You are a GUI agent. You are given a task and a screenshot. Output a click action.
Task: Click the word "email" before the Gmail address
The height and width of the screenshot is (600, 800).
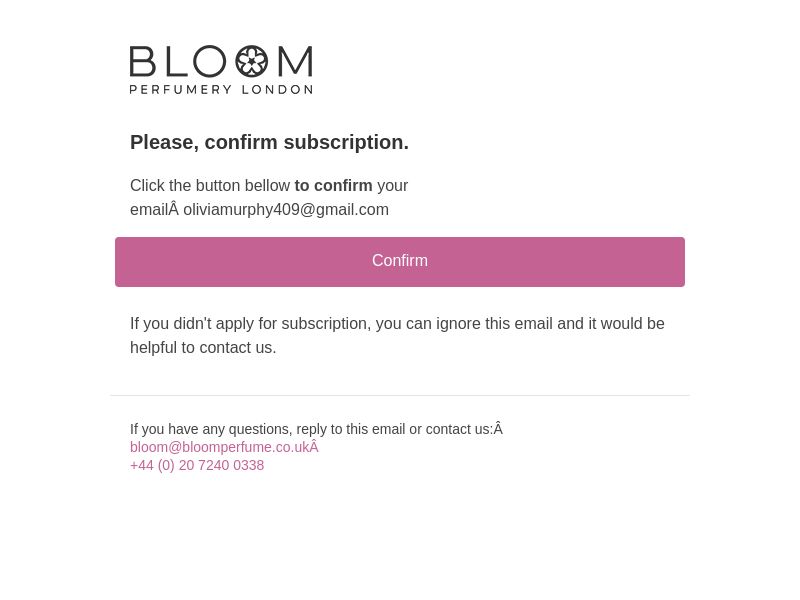(148, 210)
